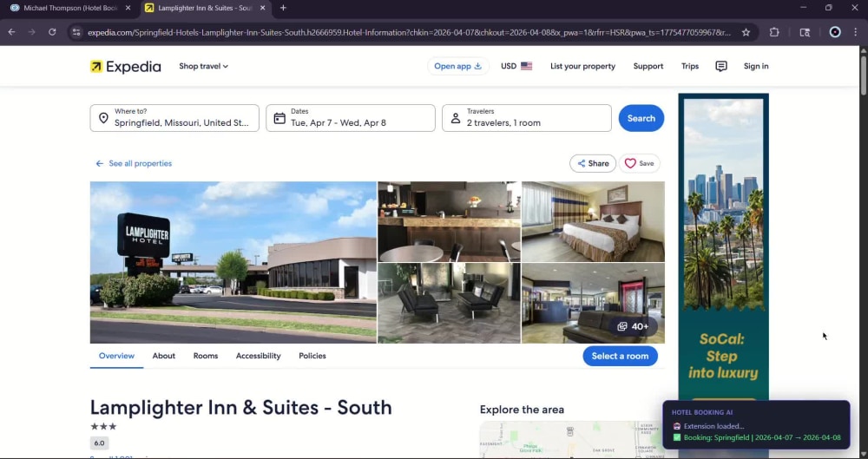
Task: Open List your property link
Action: coord(582,67)
